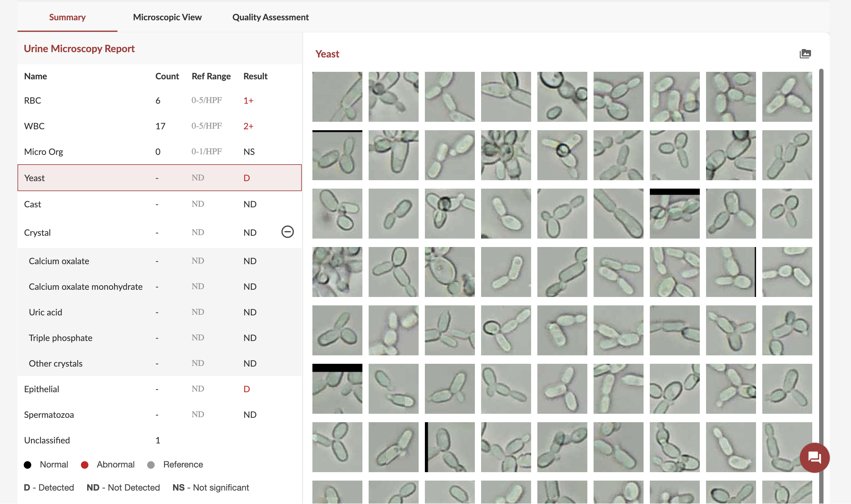The width and height of the screenshot is (851, 504).
Task: Select the Uric acid row
Action: point(159,312)
